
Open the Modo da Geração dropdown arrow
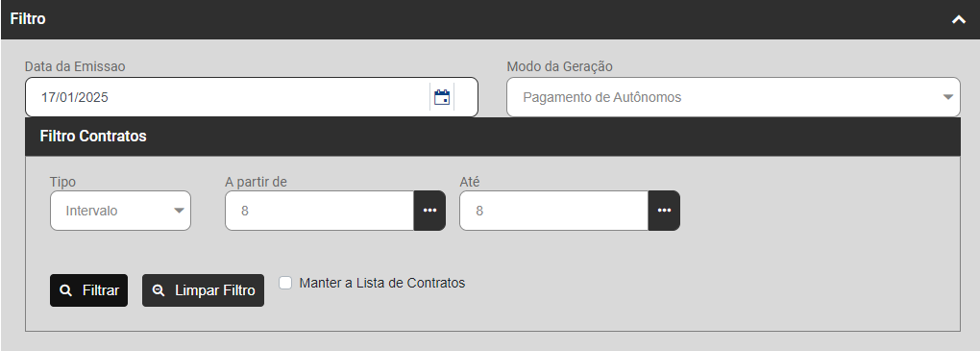947,97
